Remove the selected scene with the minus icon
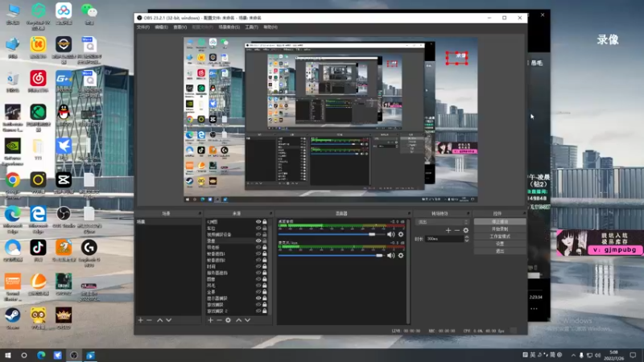Screen dimensions: 644x362 pos(149,320)
